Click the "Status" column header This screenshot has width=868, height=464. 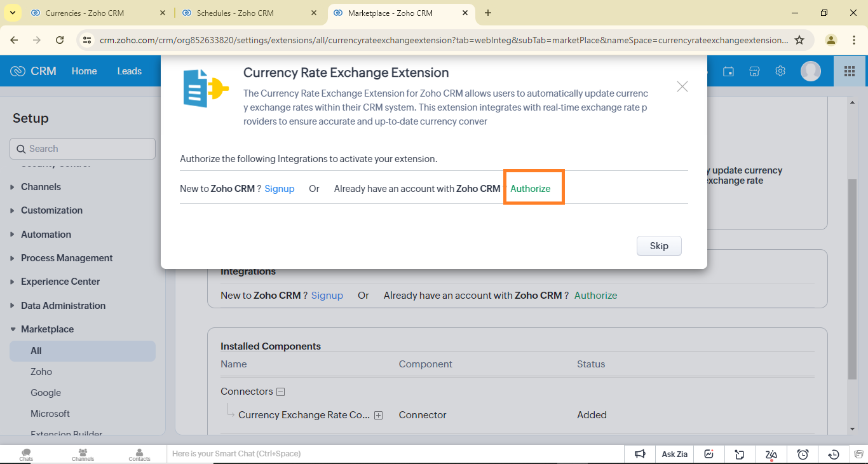[x=591, y=364]
